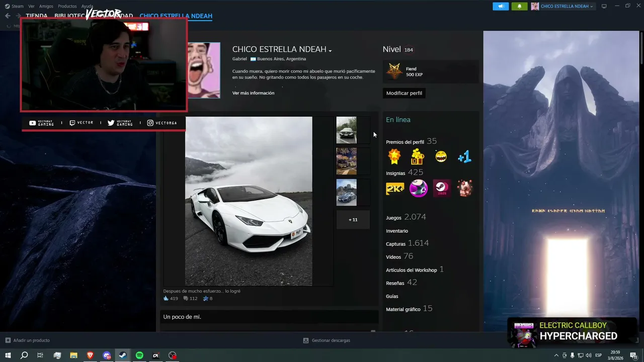Click the yellow 2K+ badge
This screenshot has width=644, height=362.
[x=395, y=189]
